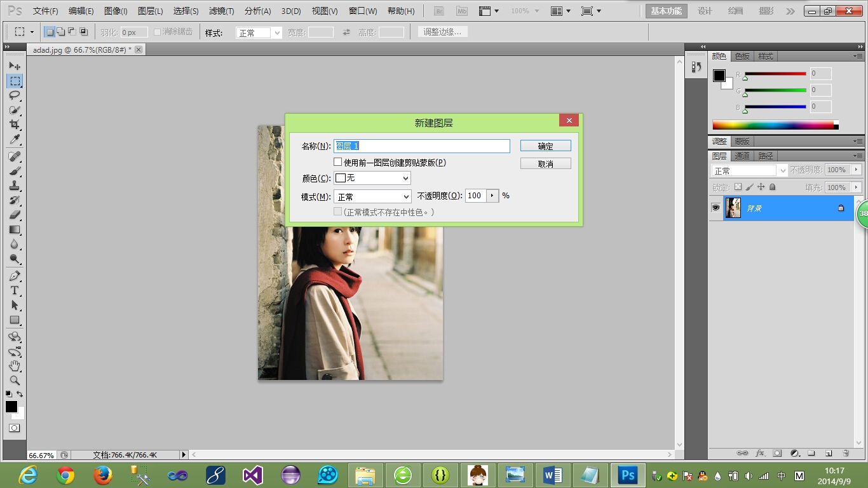
Task: Add a layer mask via panel icon
Action: pyautogui.click(x=777, y=453)
